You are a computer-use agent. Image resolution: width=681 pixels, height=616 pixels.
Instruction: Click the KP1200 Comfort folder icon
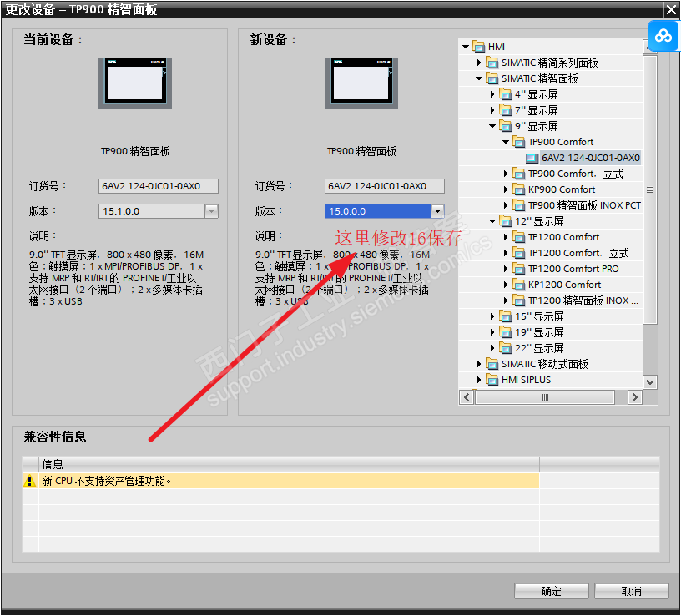[x=518, y=285]
